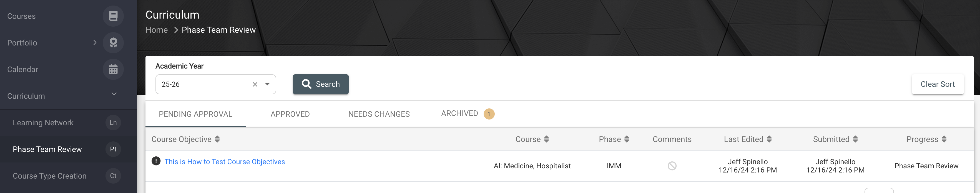
Task: Collapse the Curriculum sidebar section
Action: tap(114, 94)
